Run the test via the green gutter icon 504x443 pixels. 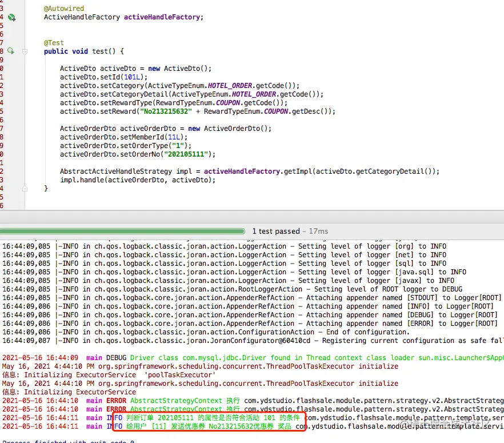(11, 51)
